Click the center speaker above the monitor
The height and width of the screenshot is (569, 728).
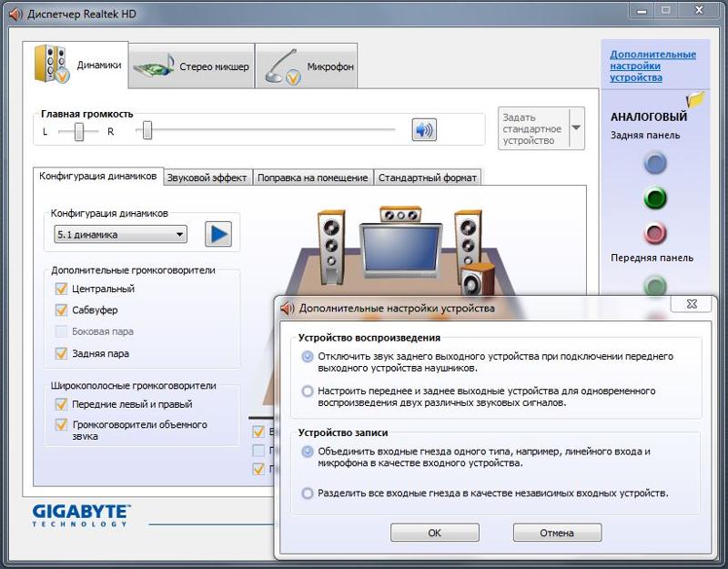(x=400, y=215)
